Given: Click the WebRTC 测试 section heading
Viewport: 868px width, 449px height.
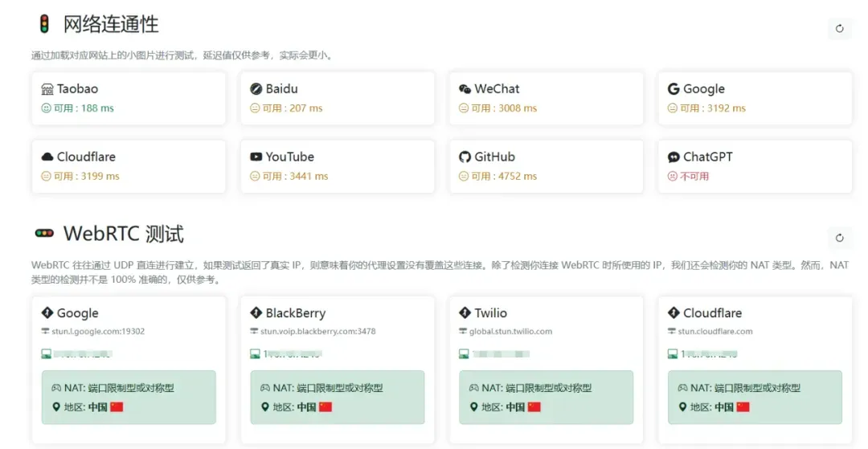Looking at the screenshot, I should pos(124,234).
